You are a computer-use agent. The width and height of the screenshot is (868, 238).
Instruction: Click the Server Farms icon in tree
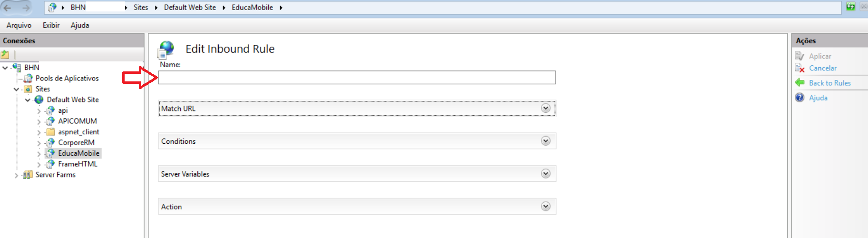pyautogui.click(x=28, y=175)
